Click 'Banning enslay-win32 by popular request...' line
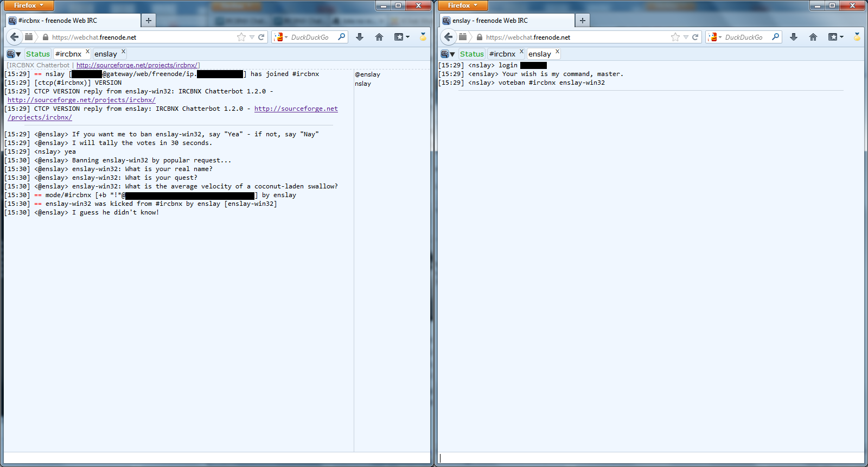This screenshot has height=467, width=868. [x=118, y=160]
